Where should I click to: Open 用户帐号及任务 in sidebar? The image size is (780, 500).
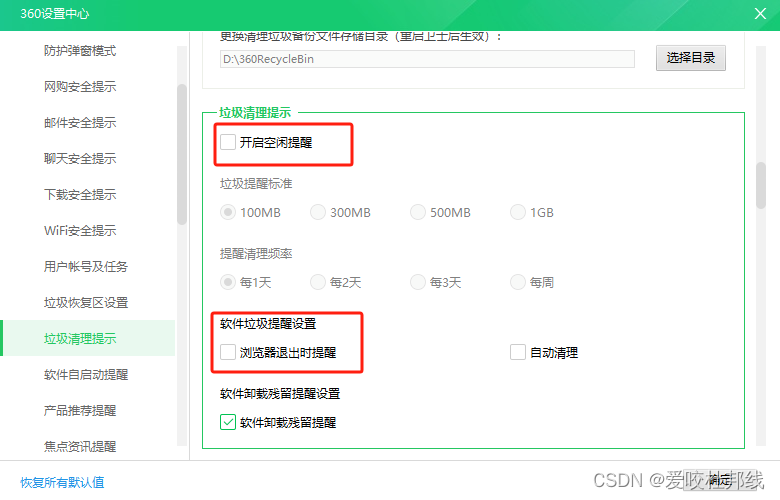click(x=86, y=267)
